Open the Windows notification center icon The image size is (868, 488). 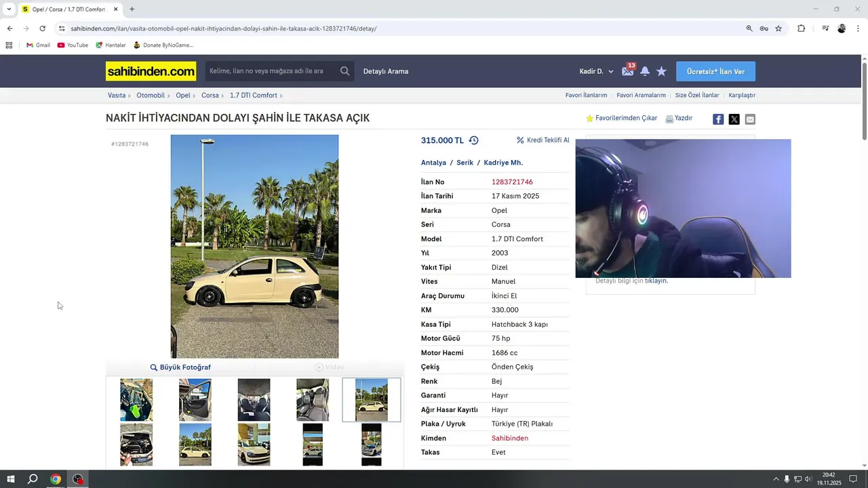tap(853, 479)
